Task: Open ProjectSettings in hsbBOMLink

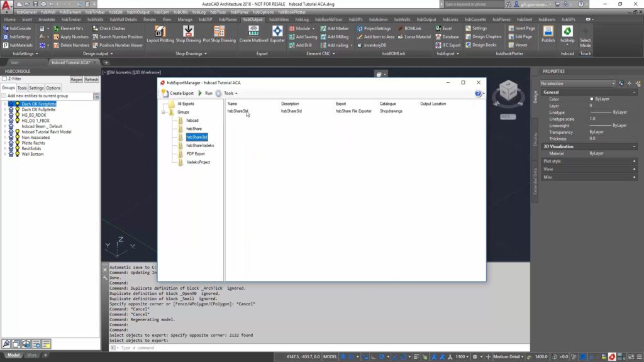Action: [x=374, y=28]
